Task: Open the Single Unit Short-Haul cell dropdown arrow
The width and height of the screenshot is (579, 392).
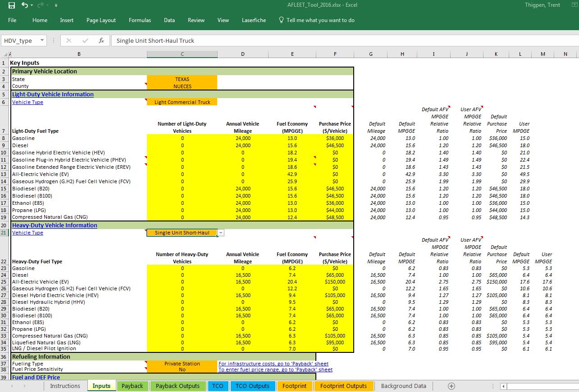Action: [221, 233]
